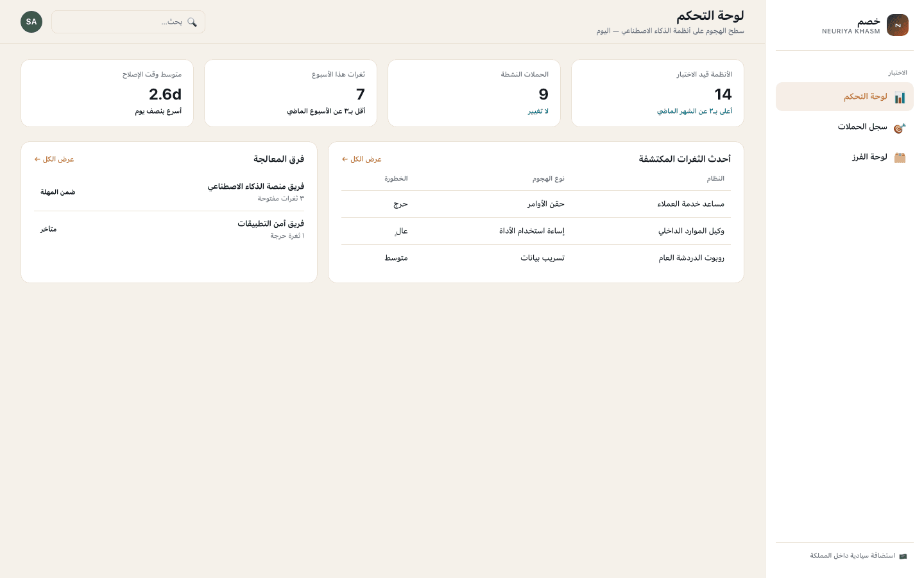Open the الحملات النشطة stat card
Viewport: 924px width, 578px height.
[x=474, y=93]
